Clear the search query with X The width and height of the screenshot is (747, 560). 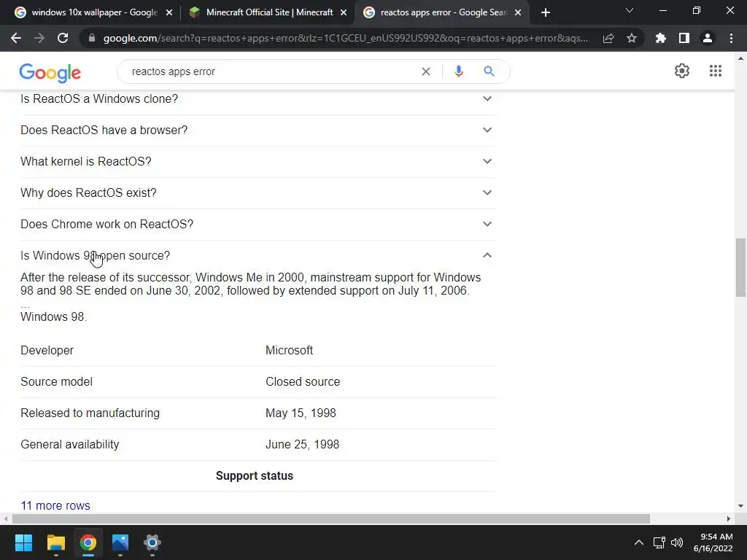(426, 71)
